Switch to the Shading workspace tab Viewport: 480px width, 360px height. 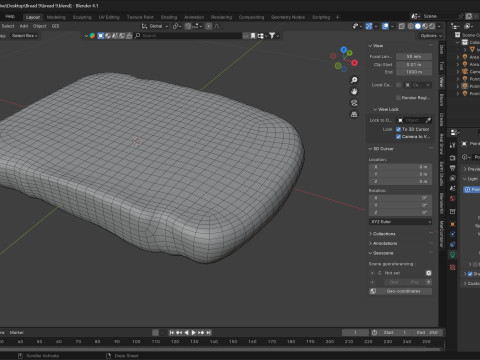[169, 17]
